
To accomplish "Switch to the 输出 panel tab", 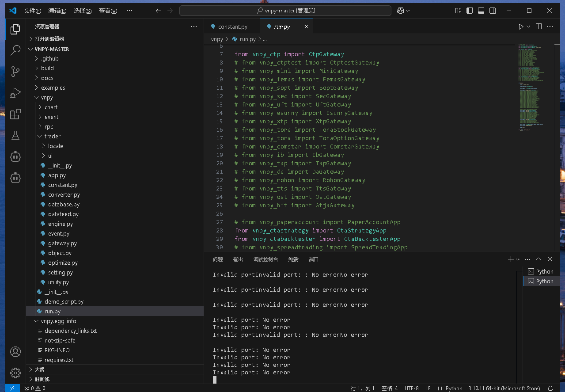I will coord(238,259).
